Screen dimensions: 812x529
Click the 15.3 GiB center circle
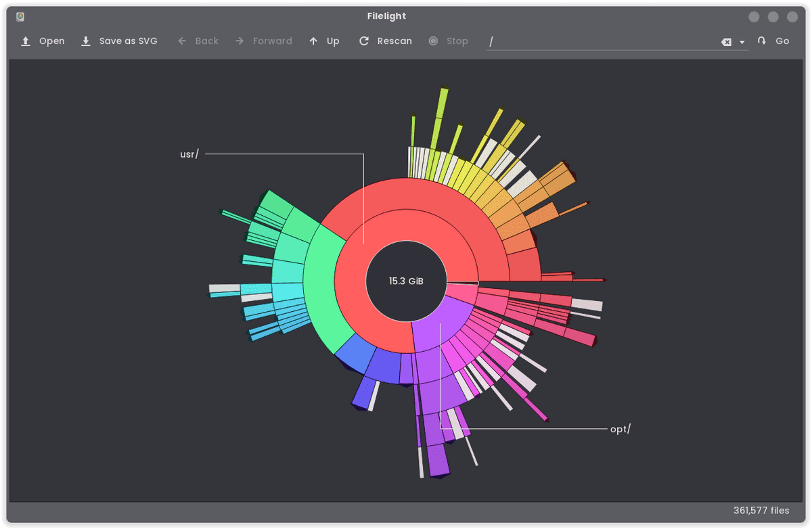point(406,281)
